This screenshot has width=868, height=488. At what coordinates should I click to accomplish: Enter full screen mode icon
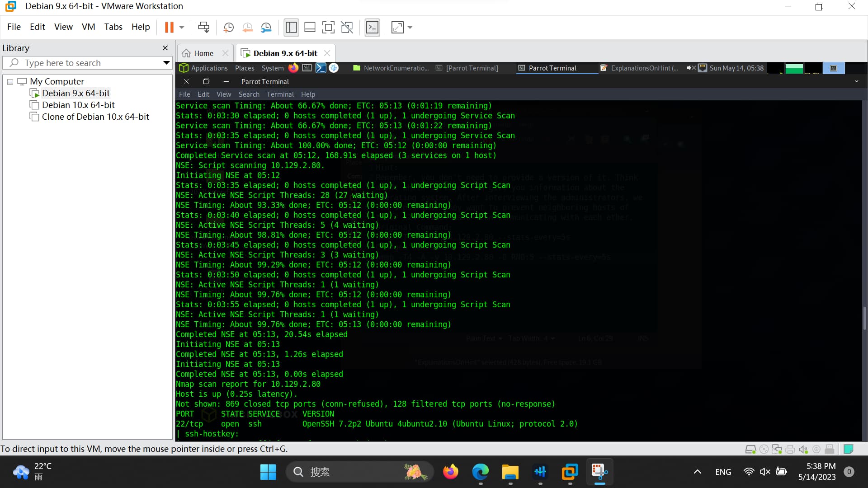pos(328,28)
